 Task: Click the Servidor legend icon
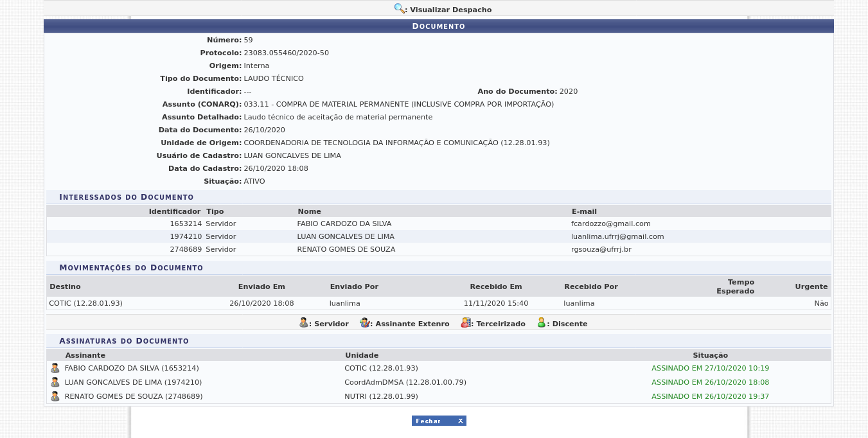(304, 323)
